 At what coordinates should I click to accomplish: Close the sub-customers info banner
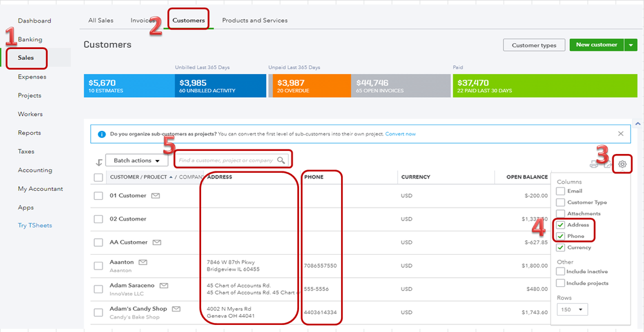click(x=621, y=133)
